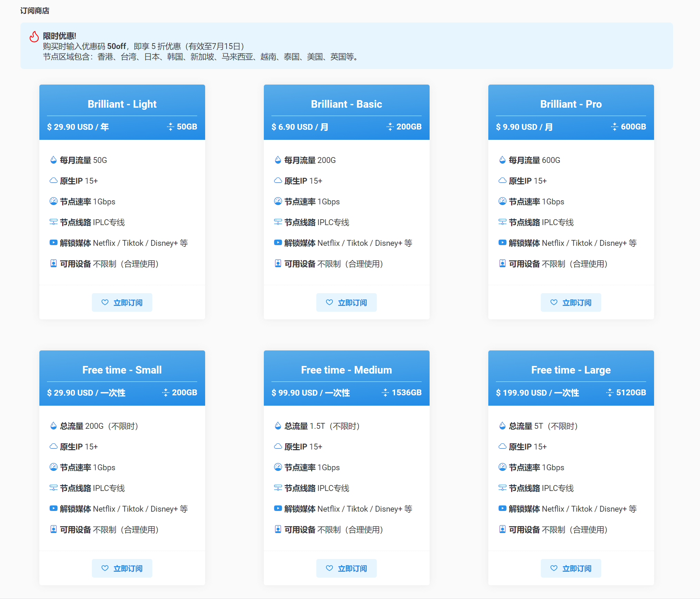
Task: Click the price $ 29.90 USD / 年
Action: tap(78, 127)
